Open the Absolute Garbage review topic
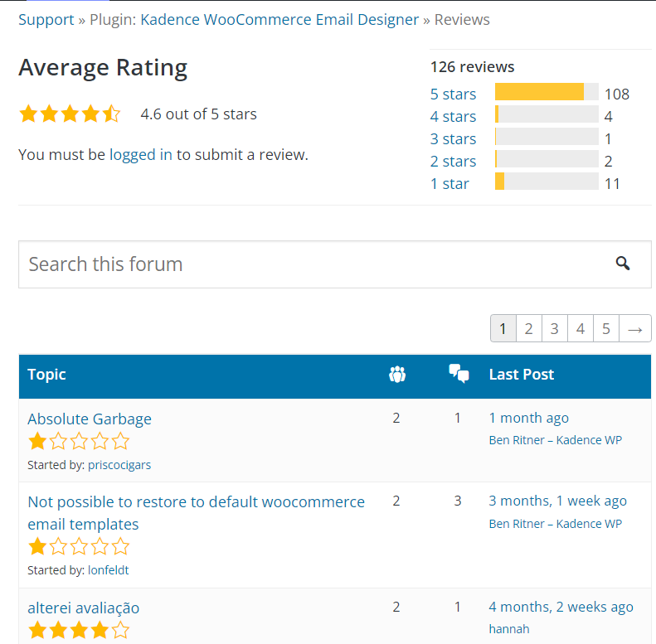The height and width of the screenshot is (644, 656). click(90, 419)
